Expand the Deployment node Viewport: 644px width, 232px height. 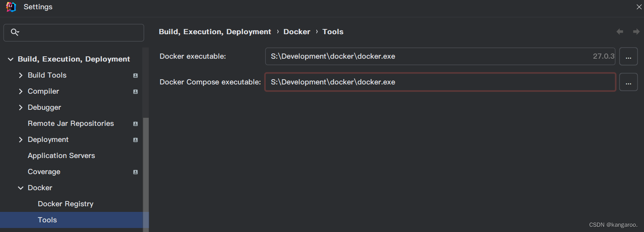[x=21, y=140]
